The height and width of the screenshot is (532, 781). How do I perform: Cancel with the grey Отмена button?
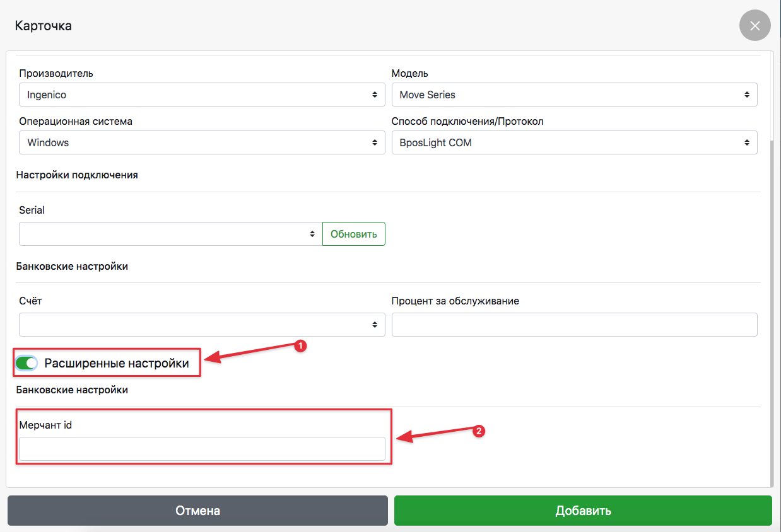[x=197, y=511]
